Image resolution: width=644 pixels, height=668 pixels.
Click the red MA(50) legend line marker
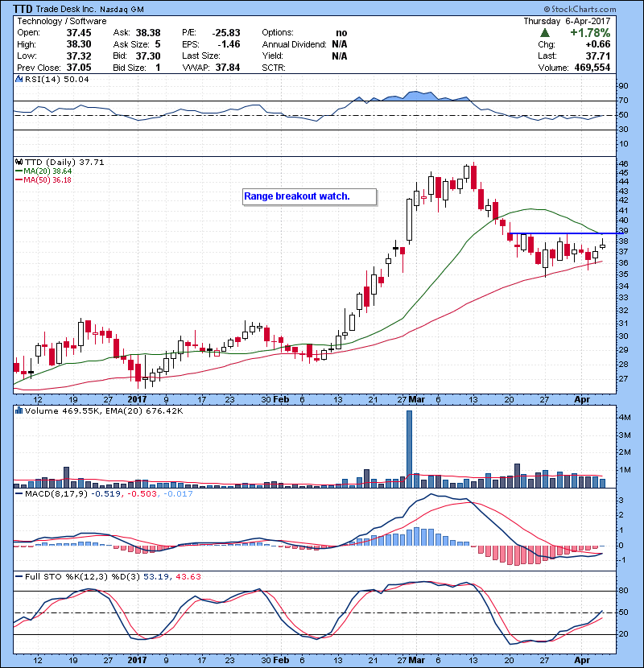pos(19,179)
